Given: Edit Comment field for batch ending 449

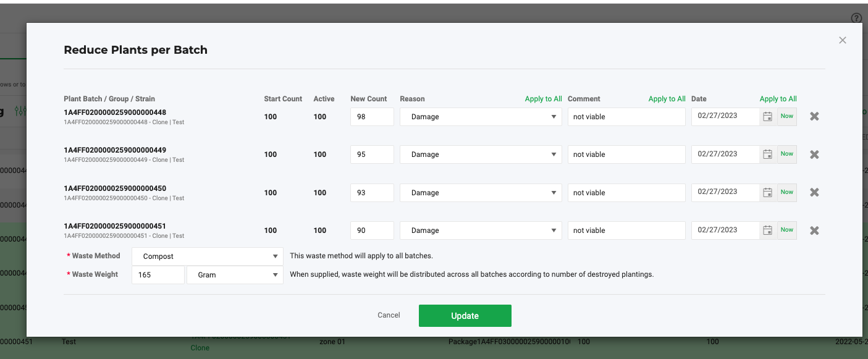Looking at the screenshot, I should pos(626,154).
